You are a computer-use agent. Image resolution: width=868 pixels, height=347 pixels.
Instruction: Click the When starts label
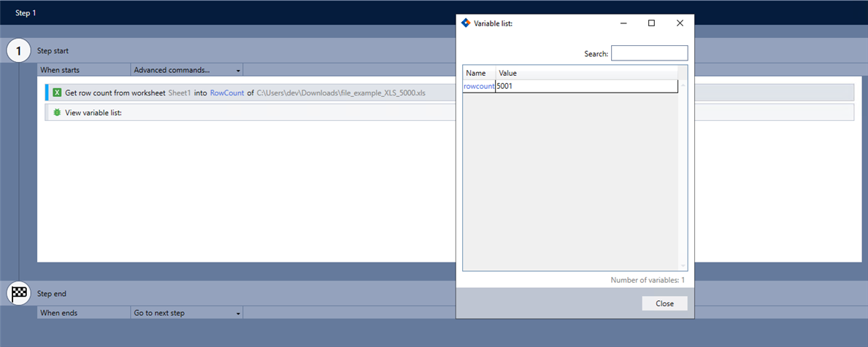coord(60,70)
